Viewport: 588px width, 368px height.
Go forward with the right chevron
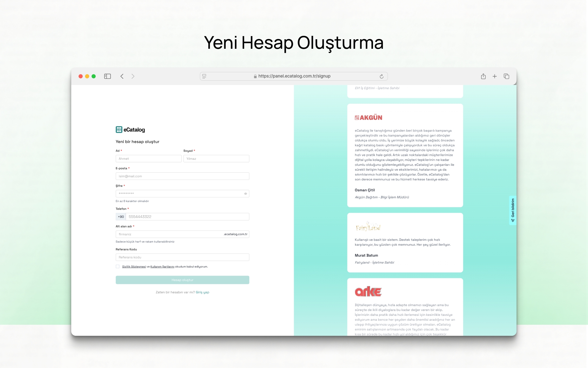pos(133,76)
